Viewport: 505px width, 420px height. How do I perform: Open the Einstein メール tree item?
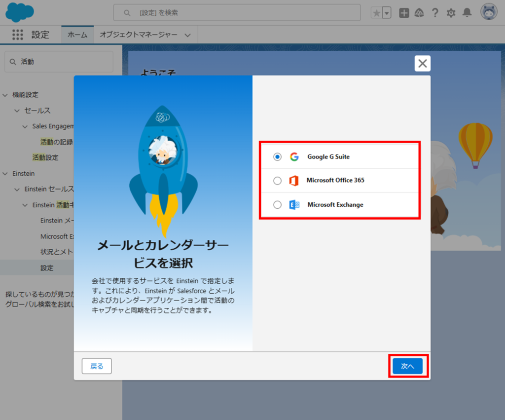[x=57, y=221]
